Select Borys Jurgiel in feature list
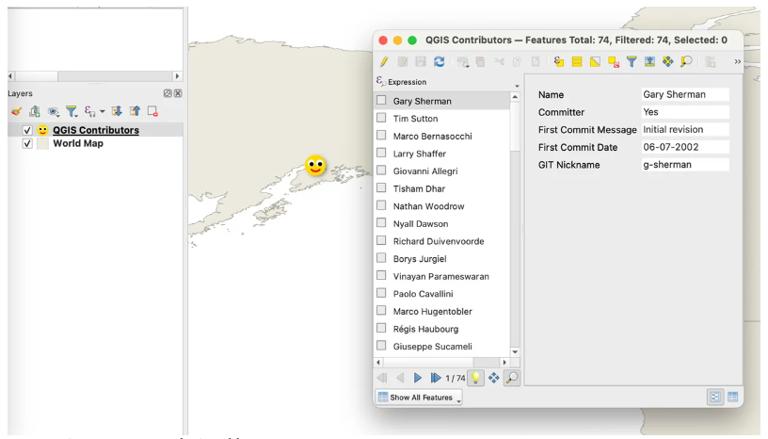This screenshot has width=768, height=439. pos(420,259)
